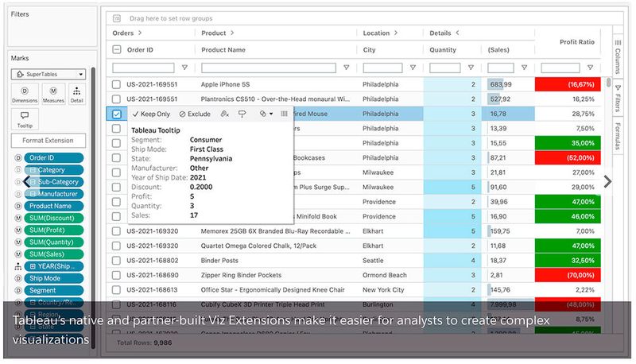Click the Product Name pill
The width and height of the screenshot is (636, 364).
(x=53, y=206)
